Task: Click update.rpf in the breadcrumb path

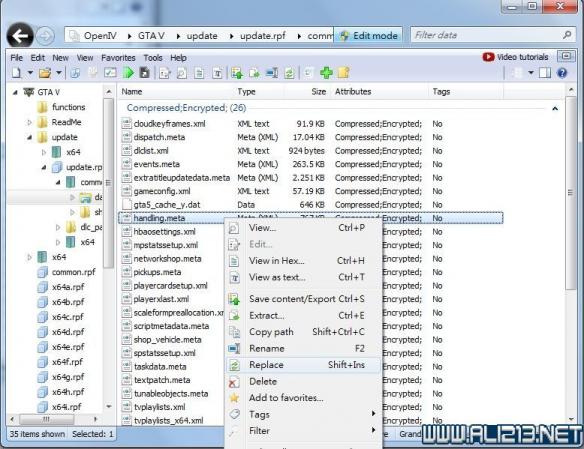Action: [x=263, y=36]
